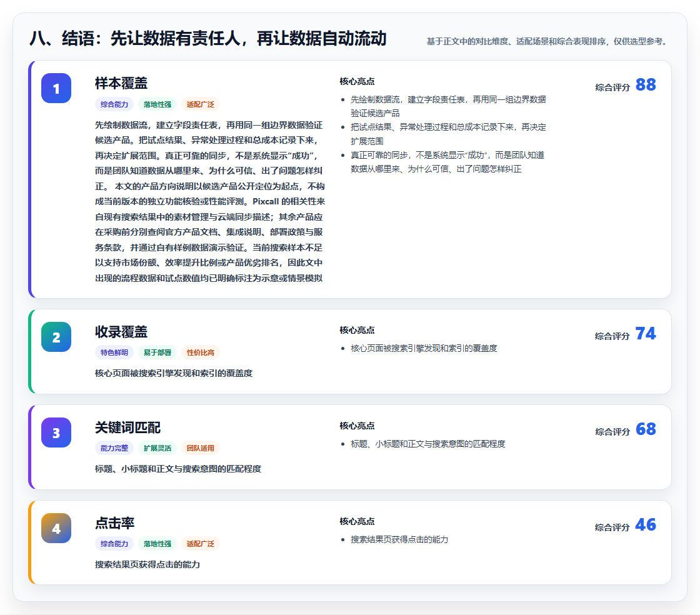This screenshot has width=700, height=615.
Task: Open the 收录覆盖 card title
Action: [121, 332]
